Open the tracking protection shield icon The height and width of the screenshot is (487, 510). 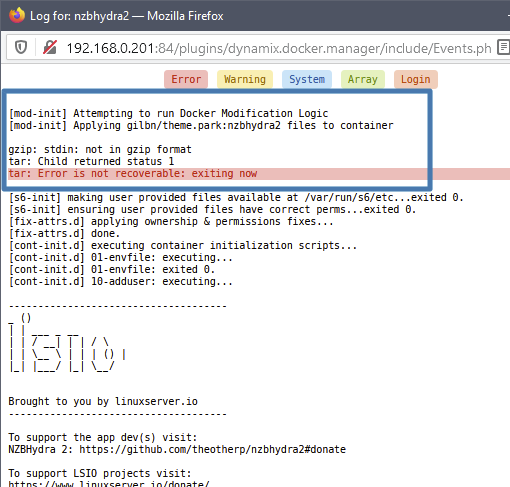click(21, 47)
